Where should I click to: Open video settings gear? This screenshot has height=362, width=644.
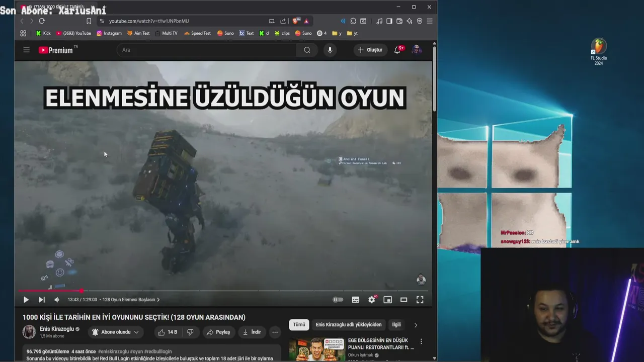tap(372, 300)
